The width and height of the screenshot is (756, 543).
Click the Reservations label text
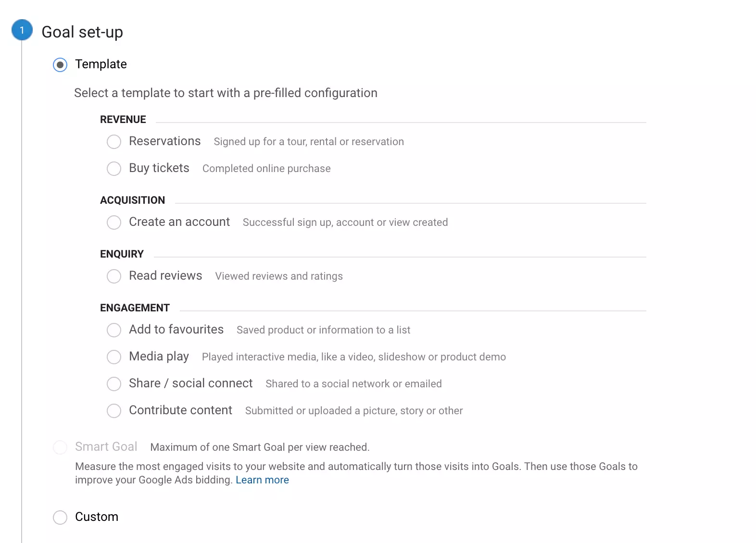coord(164,141)
